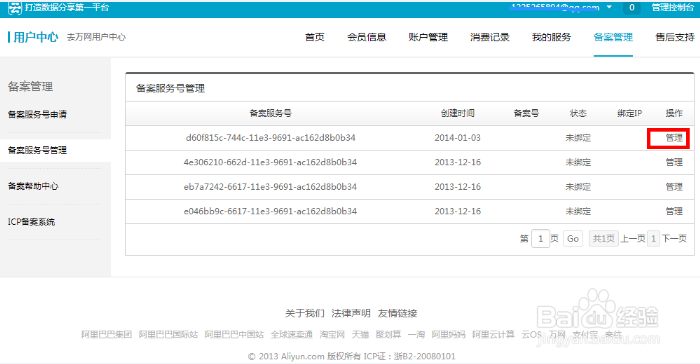The width and height of the screenshot is (700, 364).
Task: Open 备案服务号申请 in sidebar
Action: [x=37, y=114]
